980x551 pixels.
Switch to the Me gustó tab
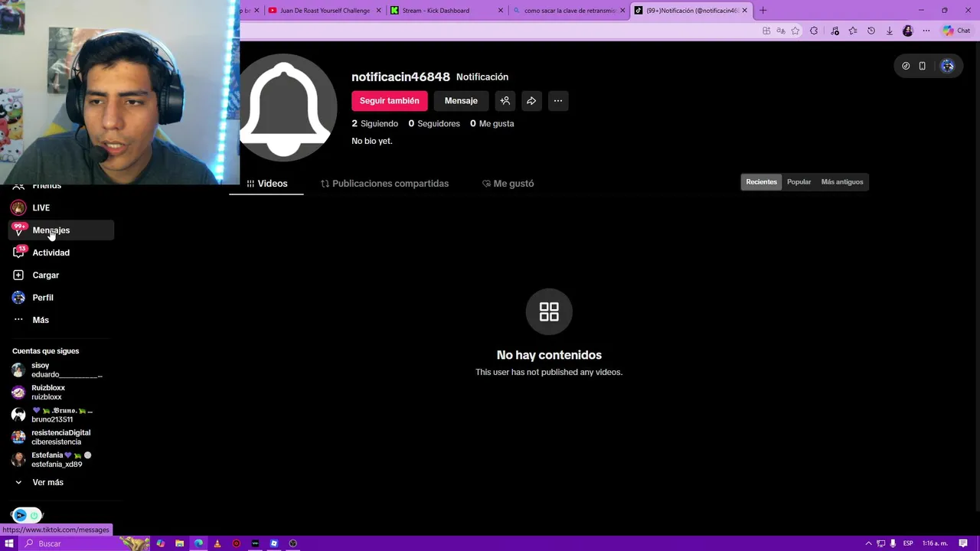coord(508,184)
